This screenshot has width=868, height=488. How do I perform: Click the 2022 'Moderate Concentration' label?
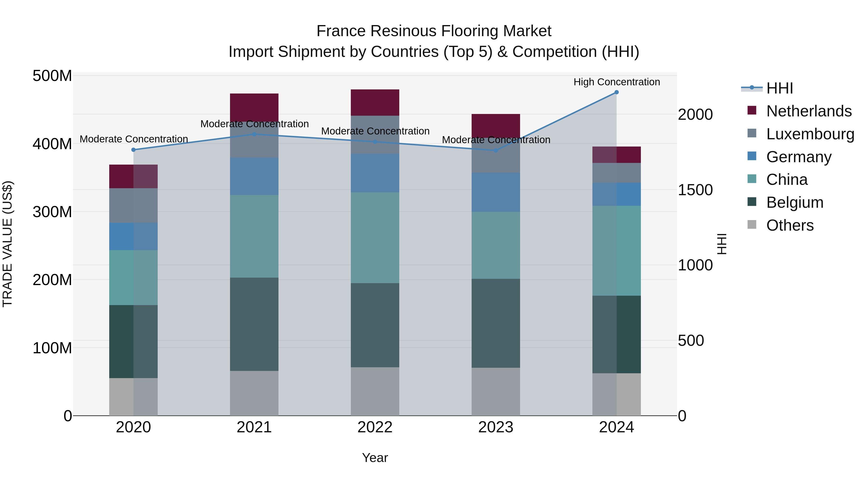coord(375,131)
